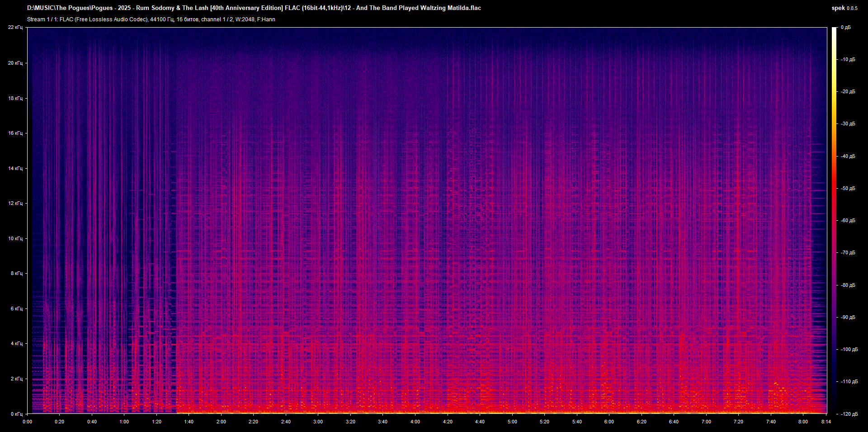Viewport: 868px width, 432px height.
Task: Click the -90 дБ legend label
Action: (848, 318)
